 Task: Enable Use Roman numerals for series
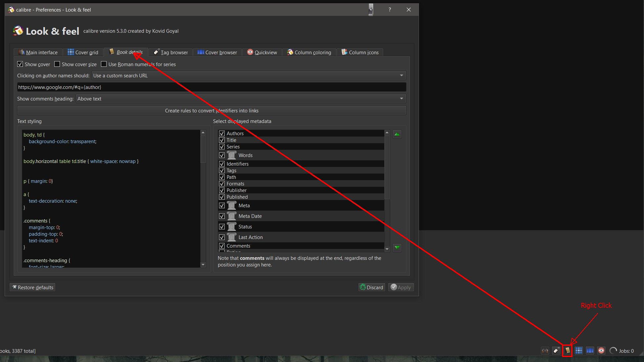pos(104,64)
